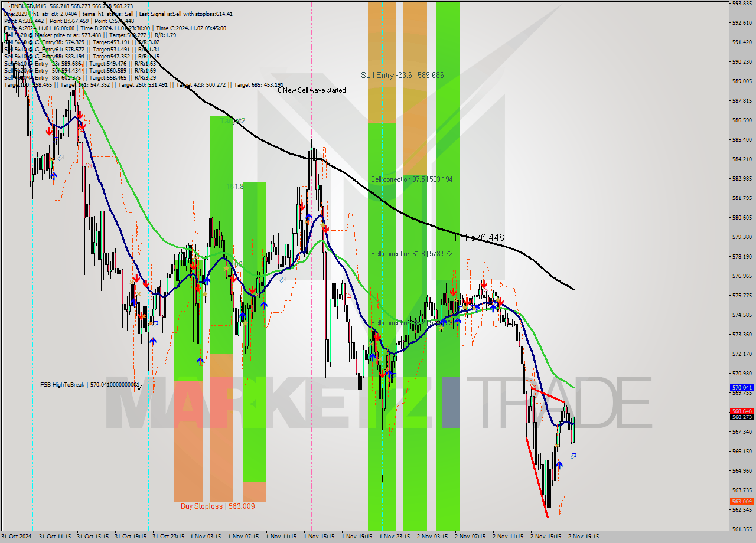
Task: Click the '2 Nov 07:15' time axis label
Action: click(470, 537)
